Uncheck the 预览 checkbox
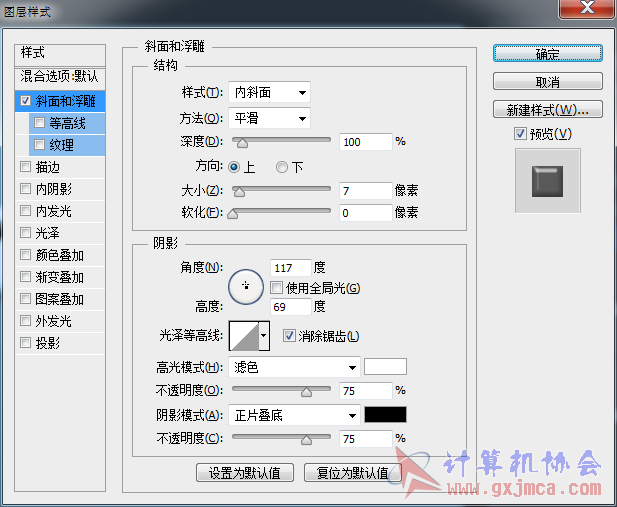617x507 pixels. tap(520, 134)
